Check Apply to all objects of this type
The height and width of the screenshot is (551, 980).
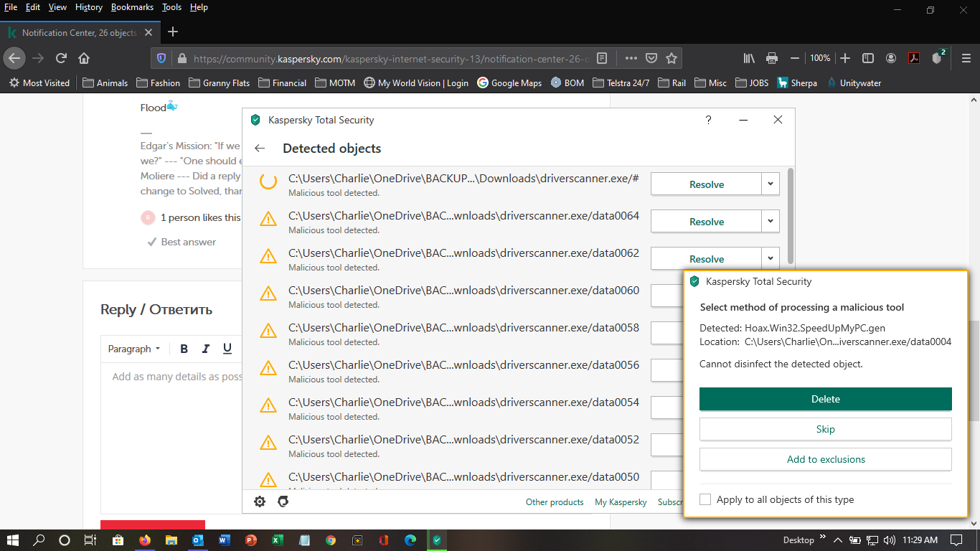tap(705, 499)
